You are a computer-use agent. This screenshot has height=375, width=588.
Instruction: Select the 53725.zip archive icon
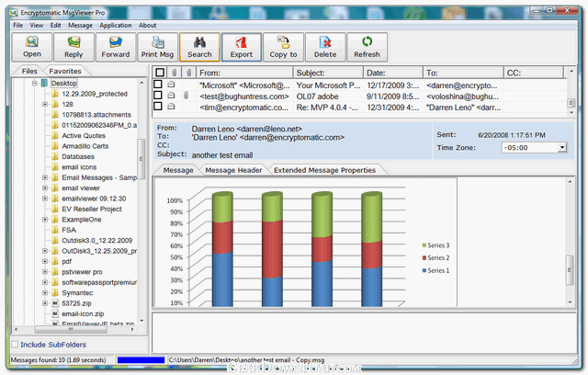tap(55, 303)
